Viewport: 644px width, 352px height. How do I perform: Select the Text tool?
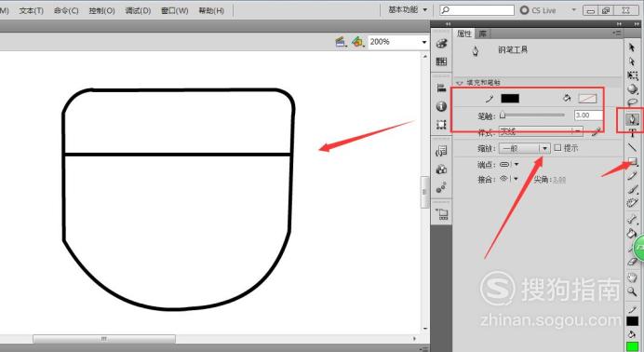click(x=632, y=132)
